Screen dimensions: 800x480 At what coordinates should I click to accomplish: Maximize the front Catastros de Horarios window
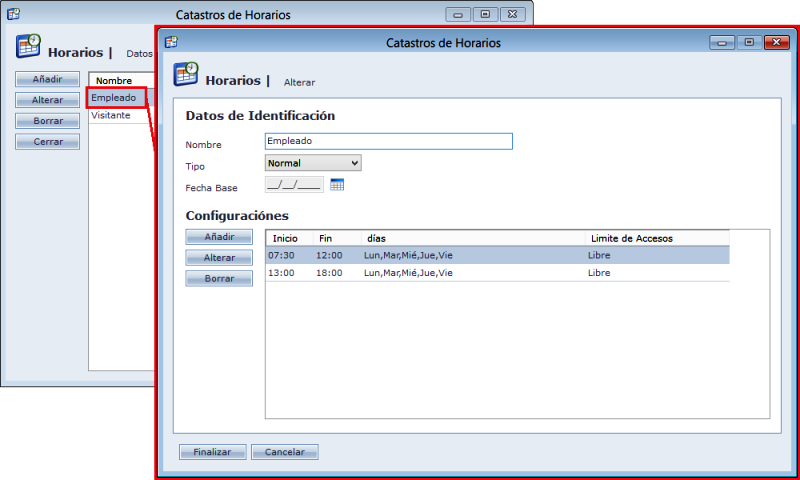(749, 43)
